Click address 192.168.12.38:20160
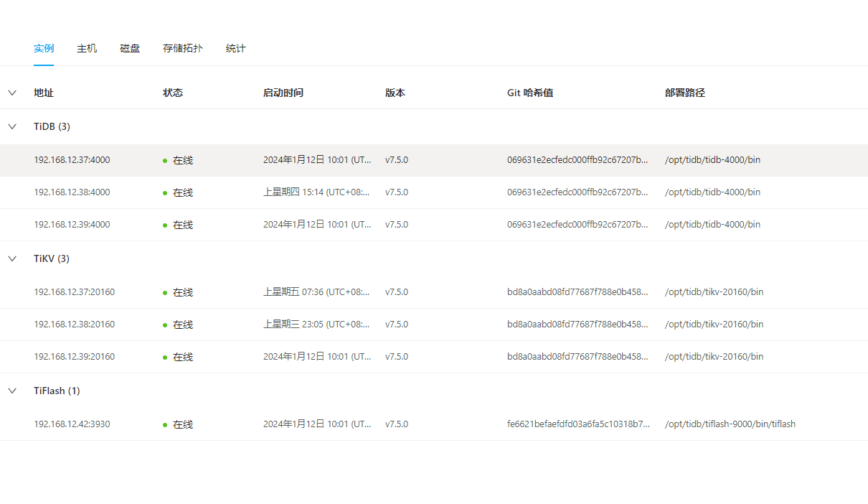 74,325
